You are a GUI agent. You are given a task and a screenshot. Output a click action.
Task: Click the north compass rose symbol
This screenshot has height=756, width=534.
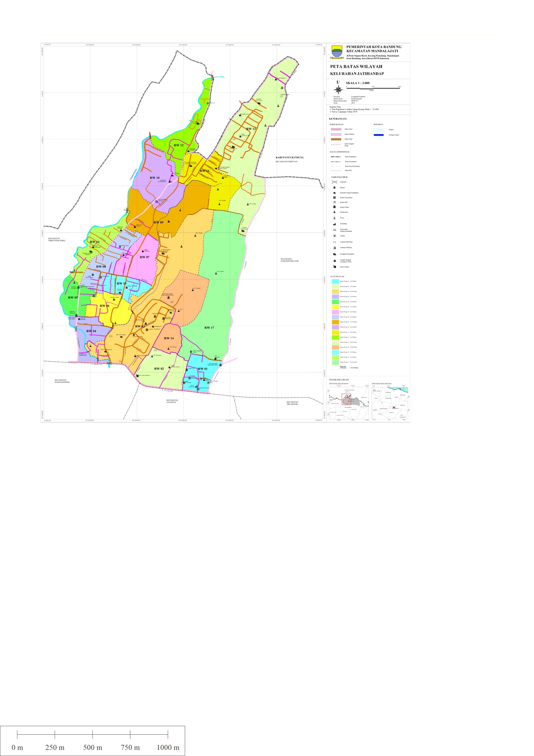[x=338, y=89]
